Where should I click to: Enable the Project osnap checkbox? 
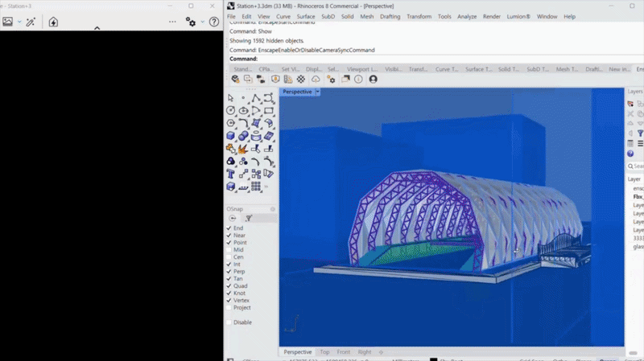click(229, 308)
